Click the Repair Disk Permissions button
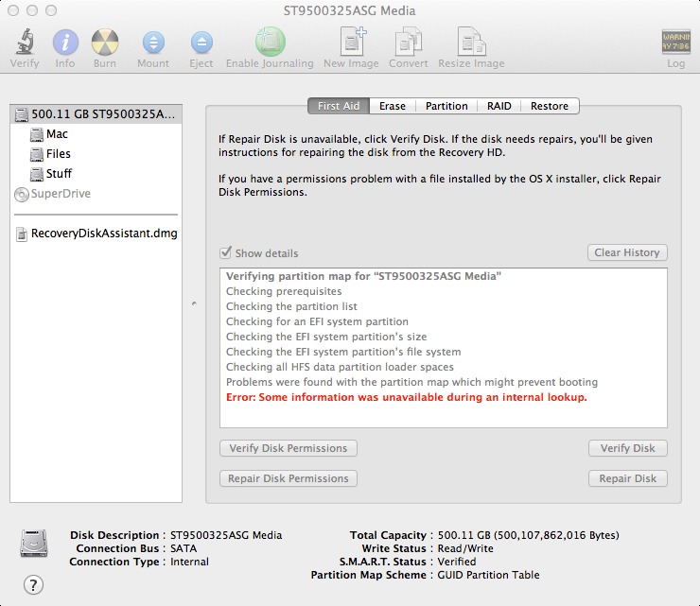Image resolution: width=700 pixels, height=606 pixels. pos(289,478)
